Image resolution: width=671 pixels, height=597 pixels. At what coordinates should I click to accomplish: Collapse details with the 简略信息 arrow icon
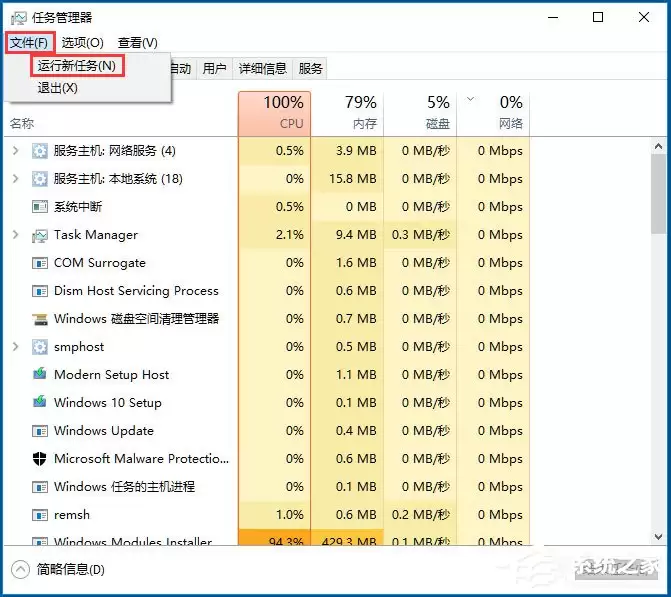(x=21, y=570)
